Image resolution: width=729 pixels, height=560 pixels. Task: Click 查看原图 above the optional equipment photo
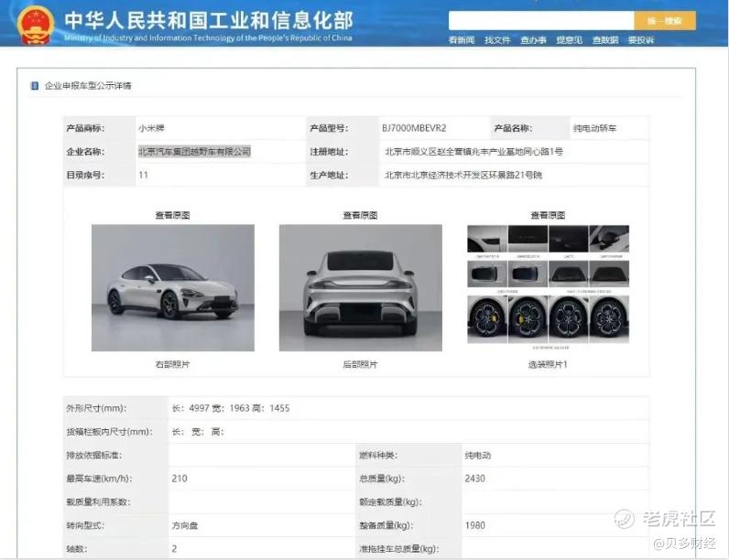549,215
